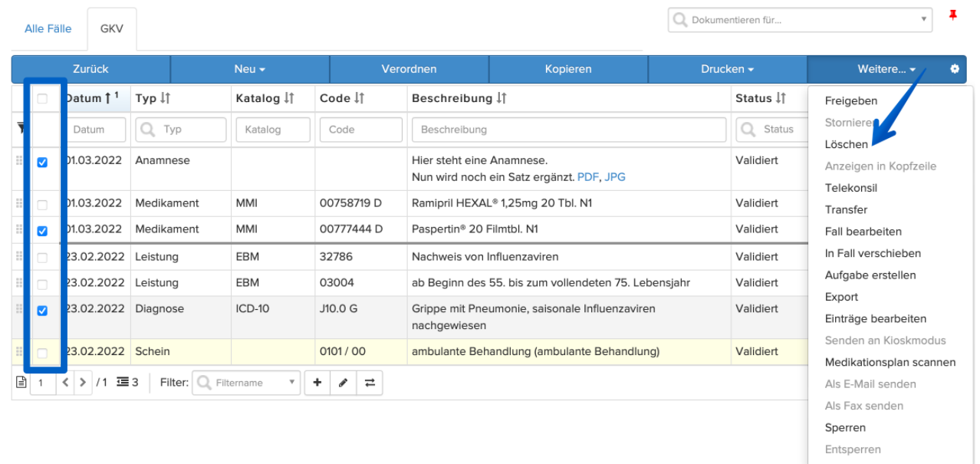The height and width of the screenshot is (464, 980).
Task: Uncheck the Paspertin row checkbox
Action: 42,230
